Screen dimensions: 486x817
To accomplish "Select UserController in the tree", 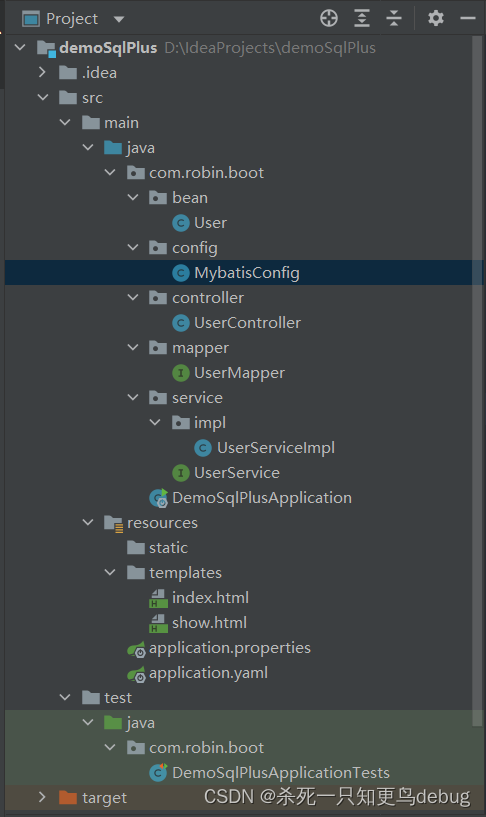I will point(247,323).
